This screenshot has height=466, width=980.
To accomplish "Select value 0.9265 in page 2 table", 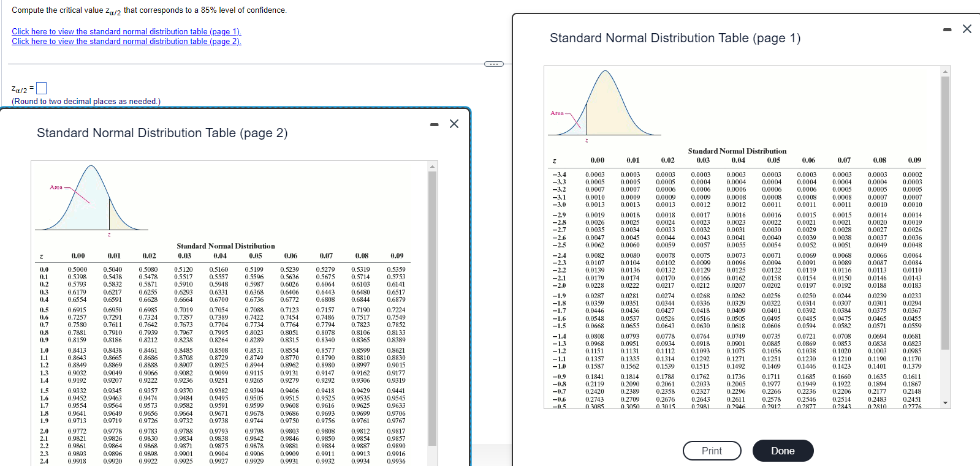I will click(x=254, y=380).
